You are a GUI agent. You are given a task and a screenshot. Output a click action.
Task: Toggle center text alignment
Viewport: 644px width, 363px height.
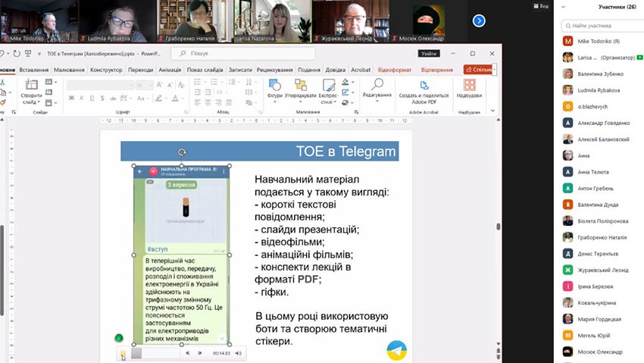click(x=208, y=102)
